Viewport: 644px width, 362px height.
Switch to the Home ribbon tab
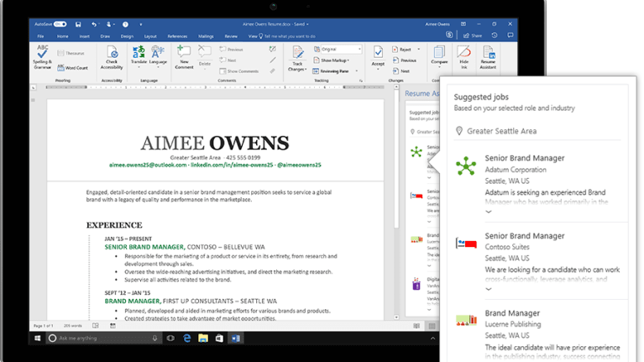click(x=62, y=36)
